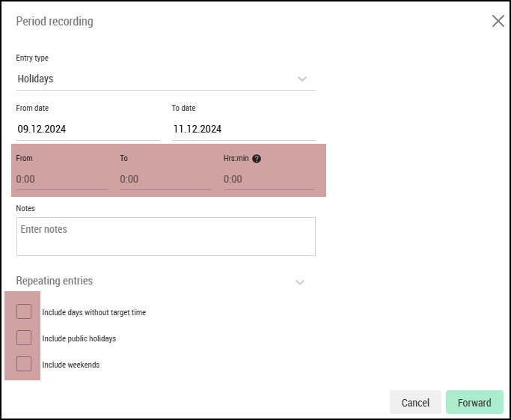The height and width of the screenshot is (420, 511).
Task: Click Cancel to discard the recording
Action: 415,402
